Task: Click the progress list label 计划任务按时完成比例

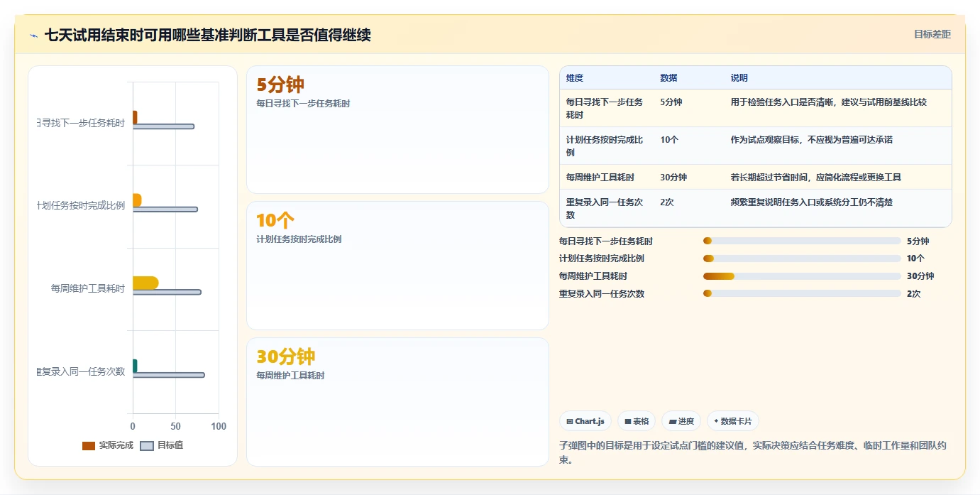Action: [x=602, y=259]
